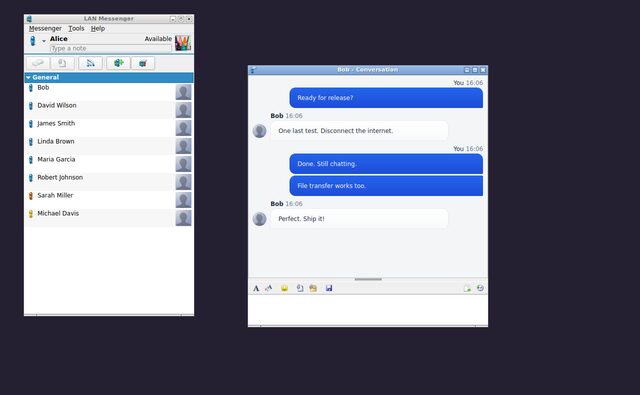Click Bob's avatar beside 'Perfect. Ship it!' message
The image size is (640, 395).
260,219
